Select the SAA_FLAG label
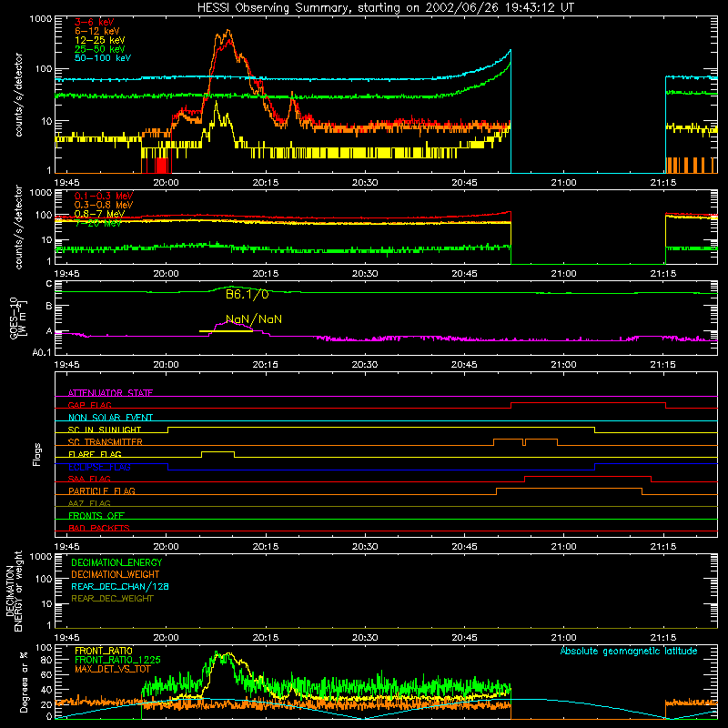The width and height of the screenshot is (728, 728). [x=89, y=479]
